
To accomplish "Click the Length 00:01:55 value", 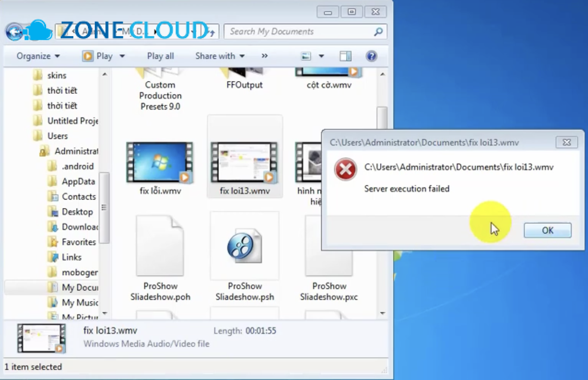I will pyautogui.click(x=261, y=331).
